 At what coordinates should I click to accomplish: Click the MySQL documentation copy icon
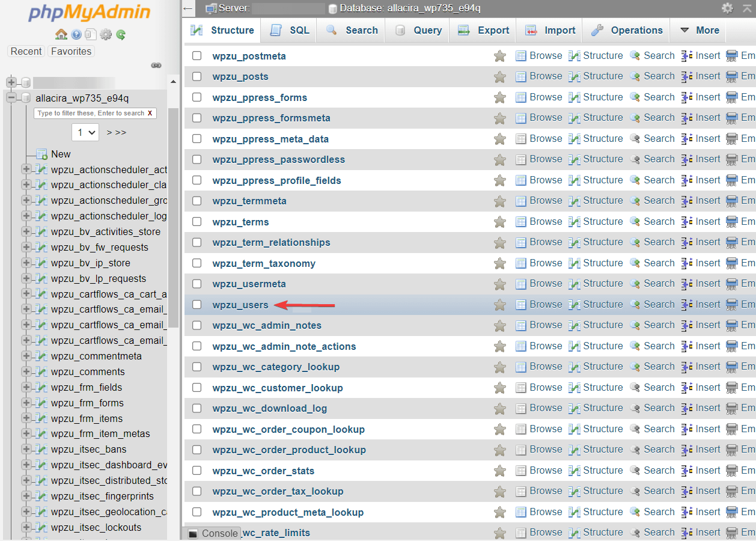tap(91, 35)
